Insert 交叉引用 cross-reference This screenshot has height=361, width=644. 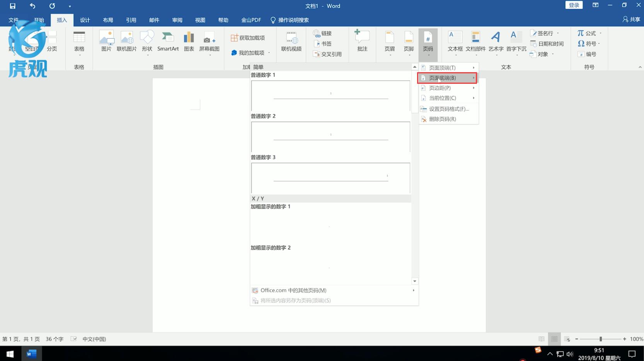327,54
